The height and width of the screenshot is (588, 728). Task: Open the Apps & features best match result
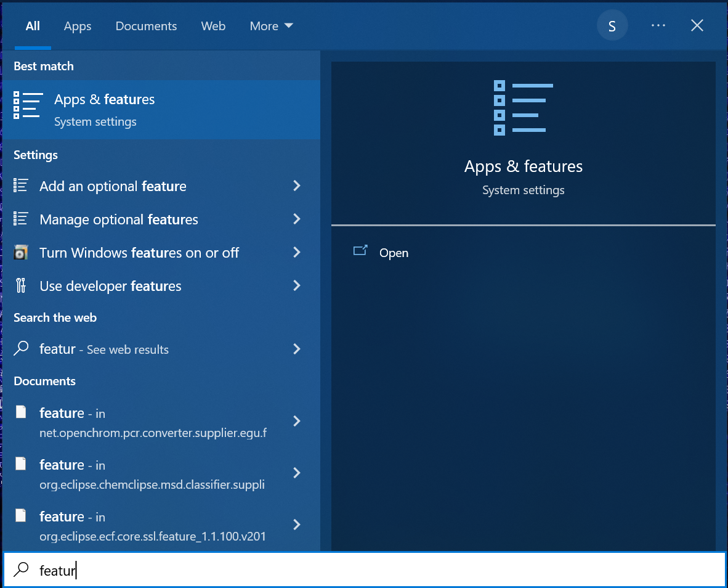(161, 110)
